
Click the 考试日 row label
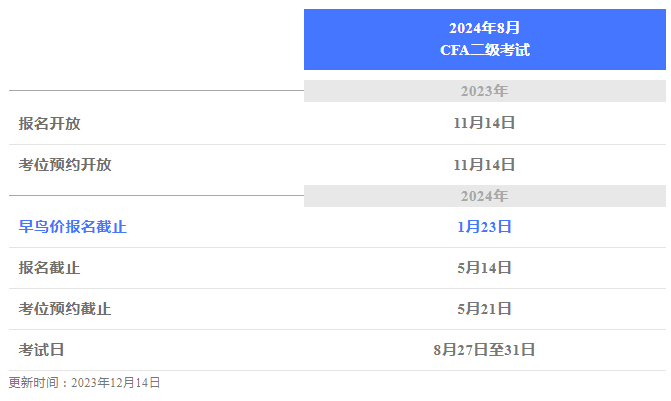point(42,350)
